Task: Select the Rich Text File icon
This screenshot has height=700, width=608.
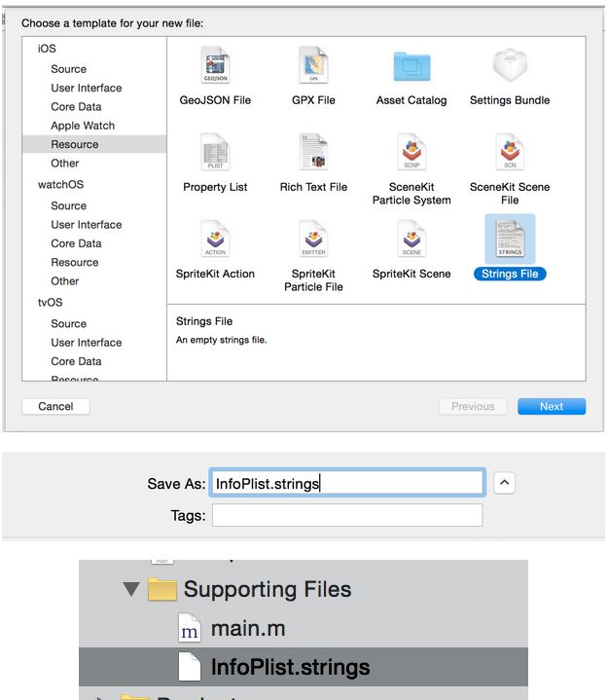Action: [x=313, y=152]
